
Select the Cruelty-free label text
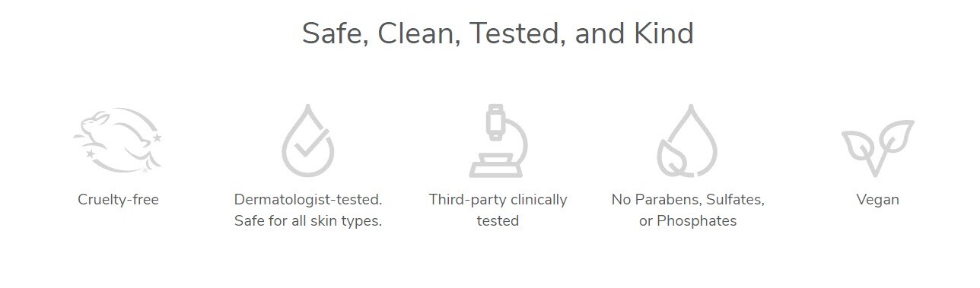point(118,200)
